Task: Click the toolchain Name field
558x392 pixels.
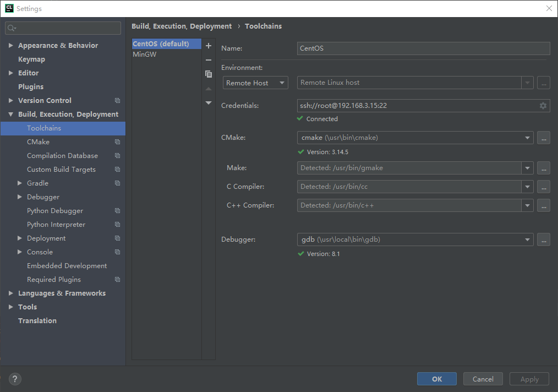Action: click(x=424, y=48)
